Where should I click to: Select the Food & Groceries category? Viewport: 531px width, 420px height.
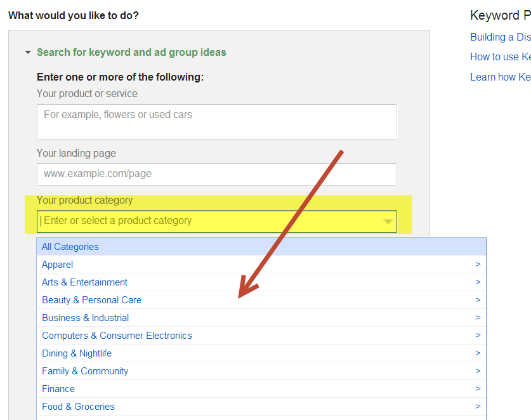(78, 407)
